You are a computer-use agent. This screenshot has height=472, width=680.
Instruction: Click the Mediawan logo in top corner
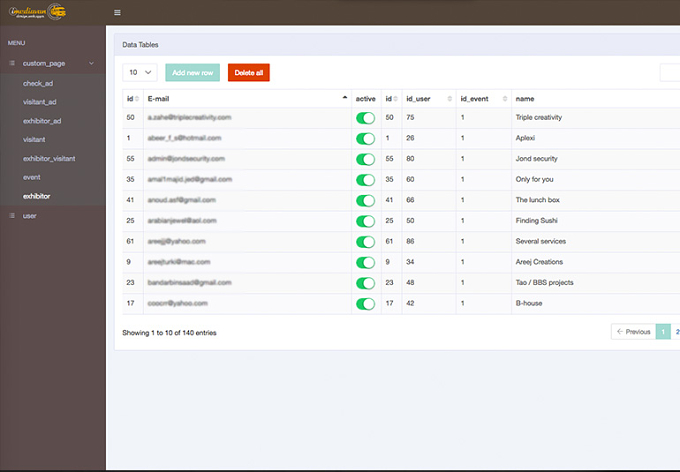tap(37, 12)
